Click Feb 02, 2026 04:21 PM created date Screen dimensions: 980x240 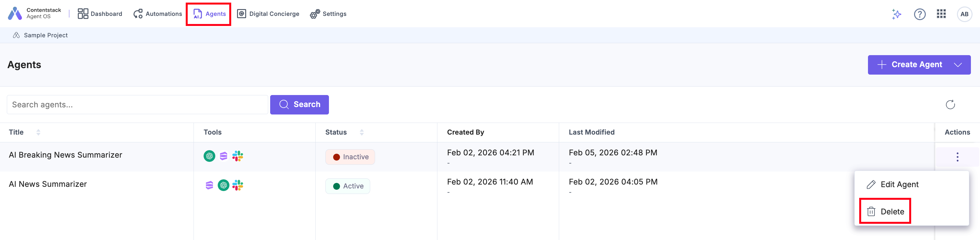[x=490, y=153]
